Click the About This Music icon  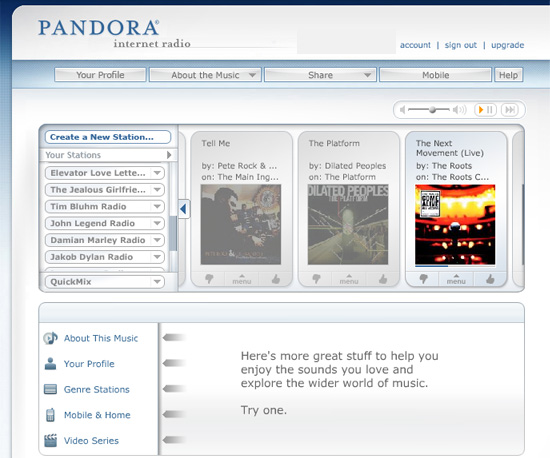[x=50, y=338]
